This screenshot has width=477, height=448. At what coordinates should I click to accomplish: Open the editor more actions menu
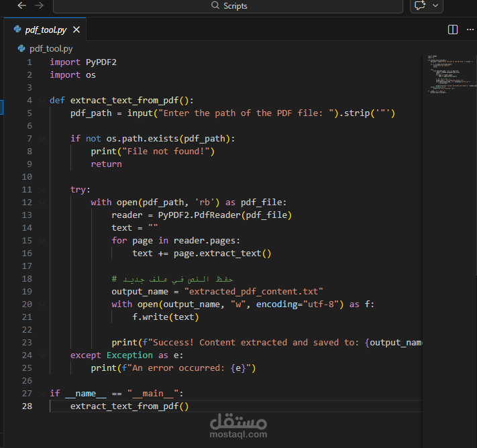point(470,30)
